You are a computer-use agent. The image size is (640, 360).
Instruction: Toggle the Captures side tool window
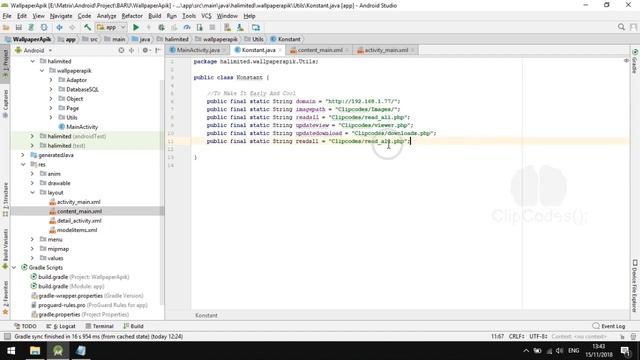(x=5, y=103)
